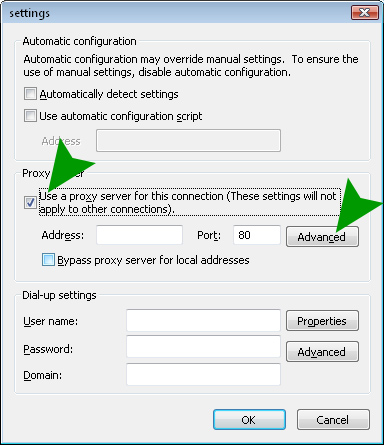Click the 'Port:' label
Screen dimensions: 384x445
click(209, 235)
